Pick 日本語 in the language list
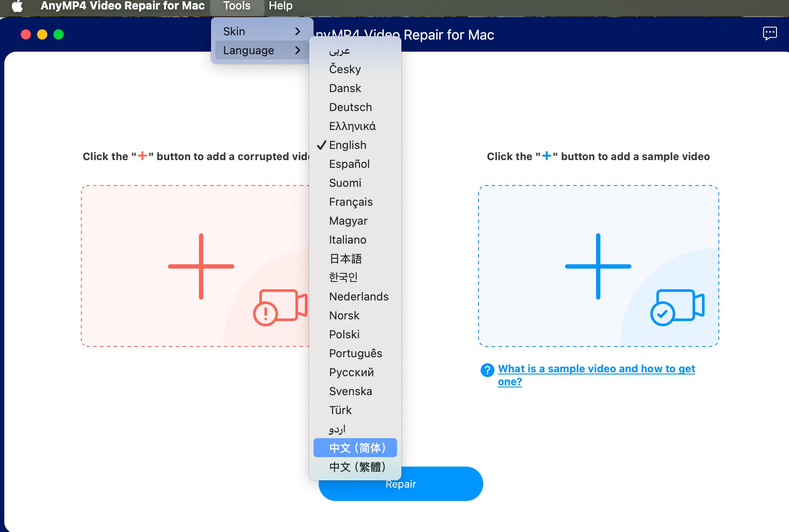This screenshot has width=789, height=532. (345, 259)
